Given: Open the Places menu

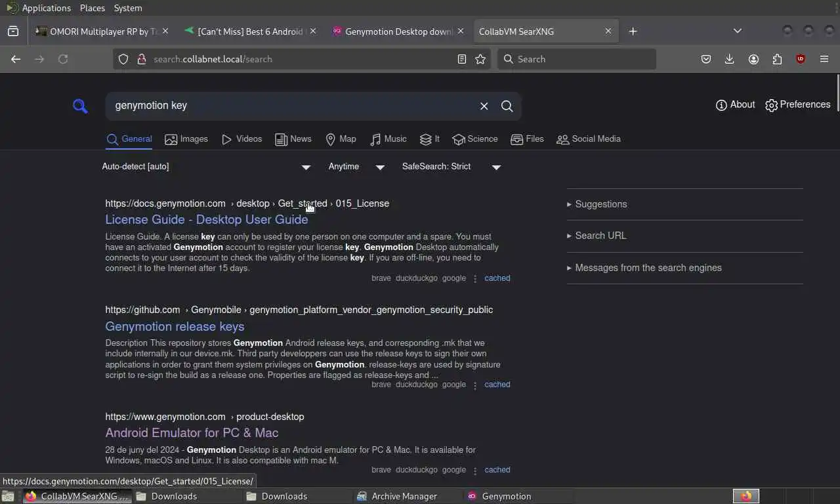Looking at the screenshot, I should click(x=93, y=8).
